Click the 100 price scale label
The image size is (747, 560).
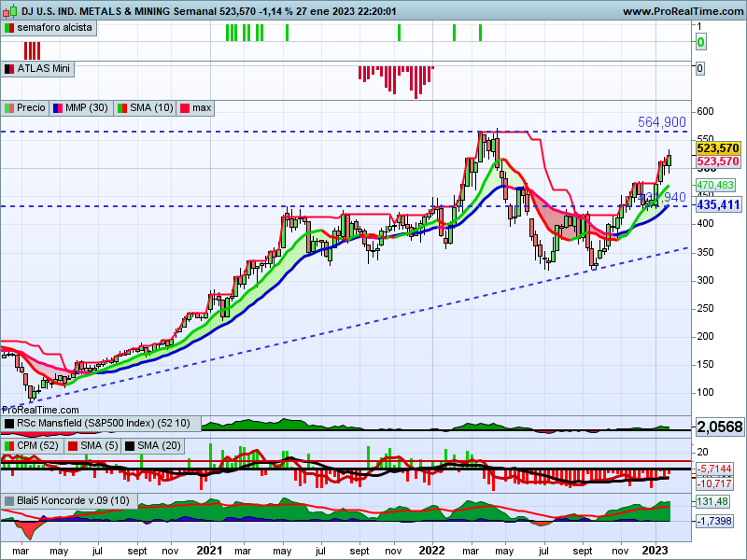pyautogui.click(x=705, y=392)
